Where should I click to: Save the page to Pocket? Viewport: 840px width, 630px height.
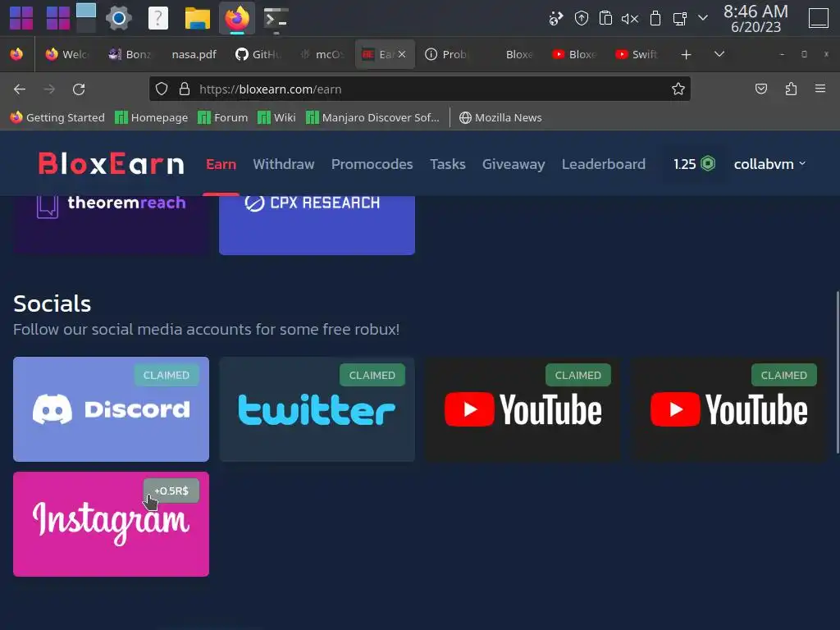tap(760, 89)
